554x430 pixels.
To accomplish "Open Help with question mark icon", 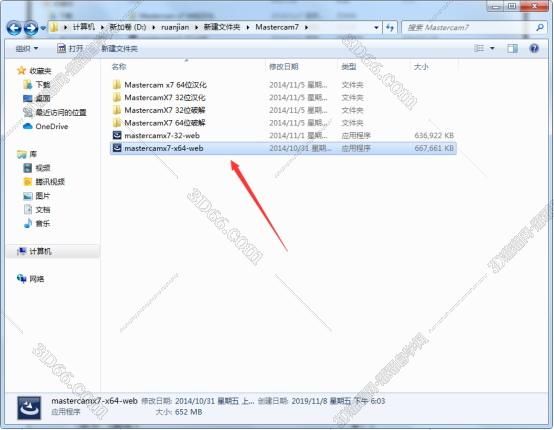I will 534,48.
